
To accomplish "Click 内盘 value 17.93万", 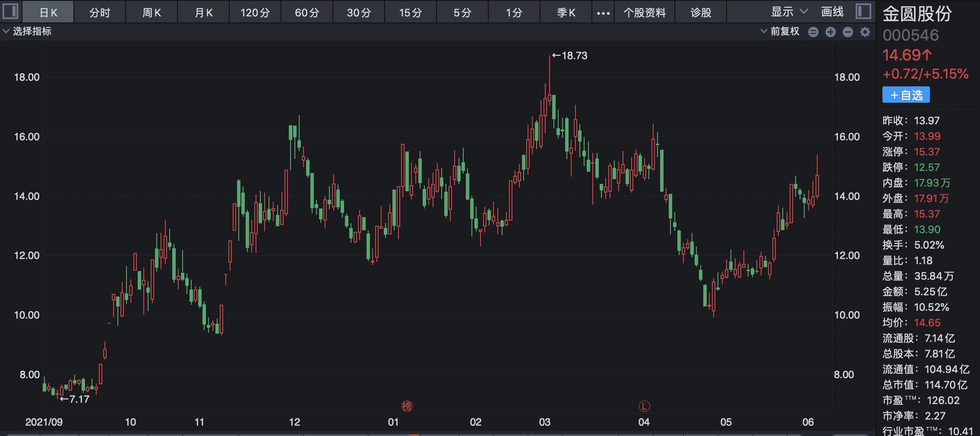I will (932, 183).
